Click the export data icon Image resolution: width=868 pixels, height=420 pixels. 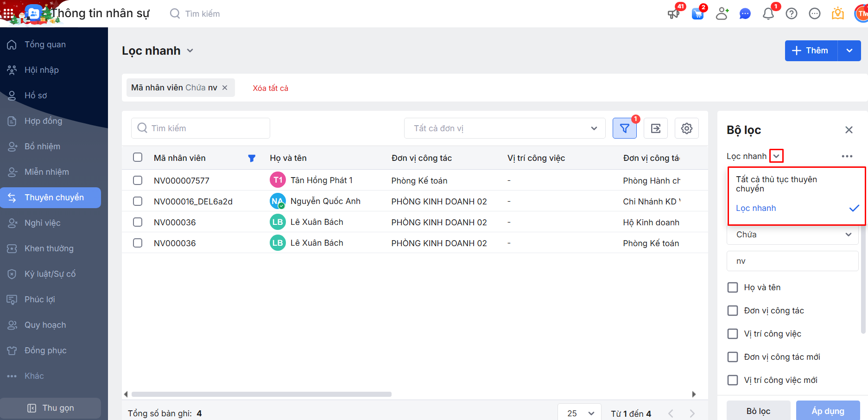tap(655, 128)
